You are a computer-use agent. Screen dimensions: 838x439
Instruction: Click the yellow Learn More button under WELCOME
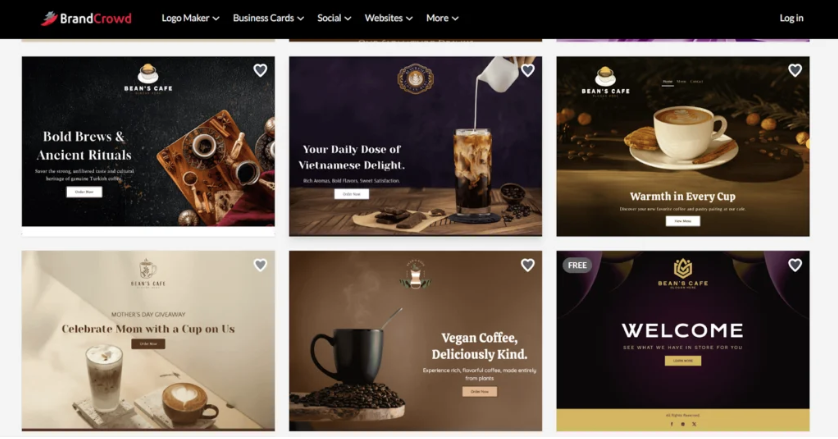click(682, 361)
